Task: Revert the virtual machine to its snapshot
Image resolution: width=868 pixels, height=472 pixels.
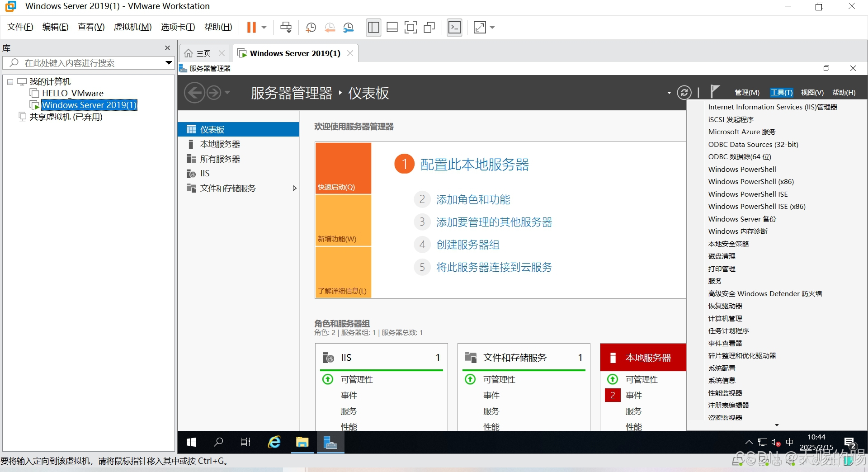Action: pyautogui.click(x=330, y=28)
